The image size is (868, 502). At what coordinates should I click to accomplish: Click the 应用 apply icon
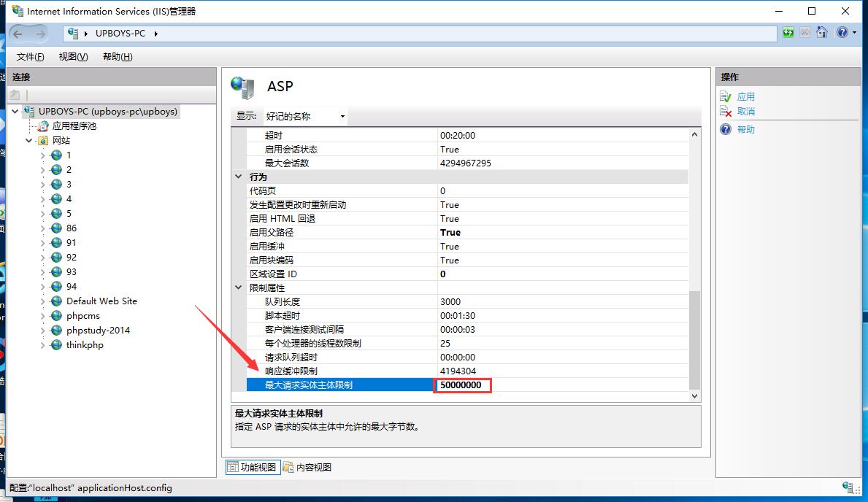pyautogui.click(x=726, y=96)
